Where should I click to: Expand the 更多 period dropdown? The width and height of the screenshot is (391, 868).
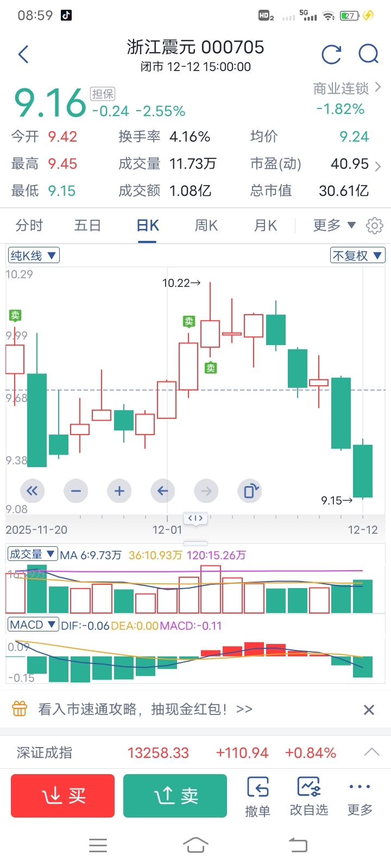tap(334, 225)
